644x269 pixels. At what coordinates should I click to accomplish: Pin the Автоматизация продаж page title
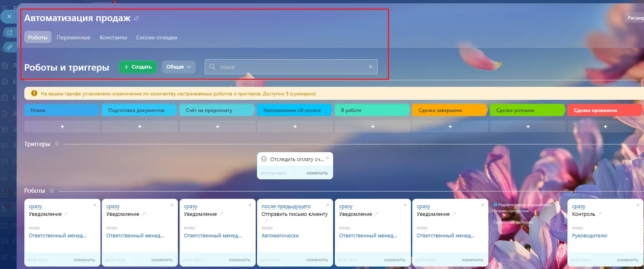pos(137,18)
